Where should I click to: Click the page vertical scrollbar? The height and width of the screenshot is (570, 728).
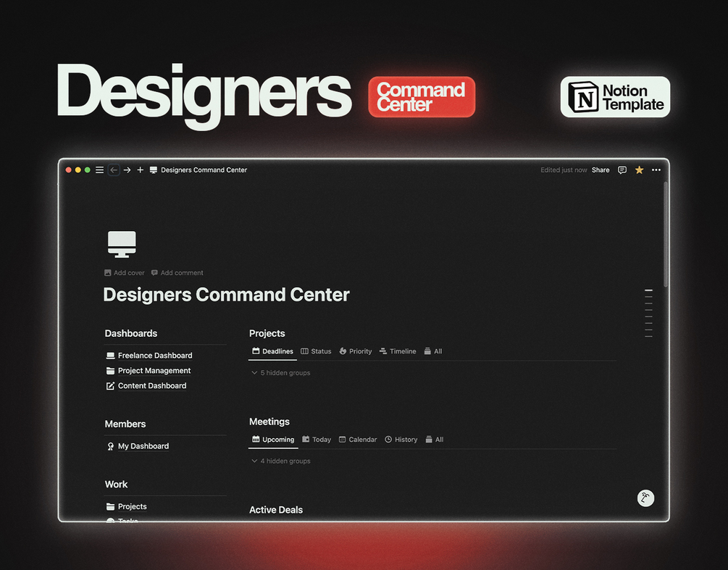(665, 235)
